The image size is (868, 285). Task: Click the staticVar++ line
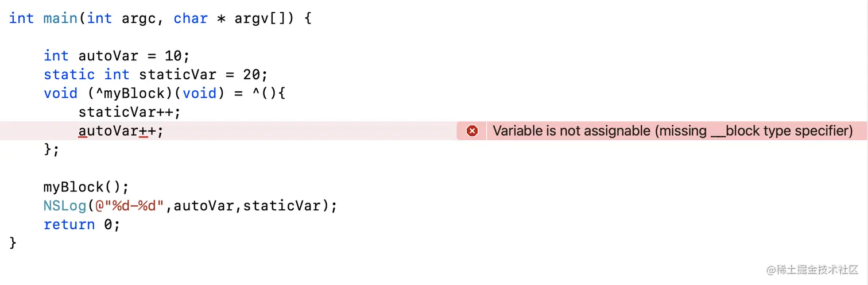click(x=130, y=112)
